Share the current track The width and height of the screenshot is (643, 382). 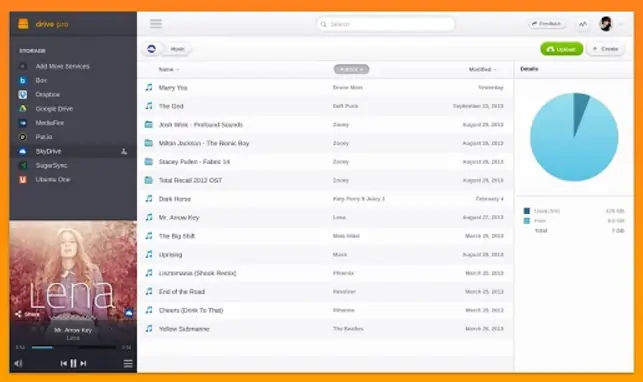(27, 314)
